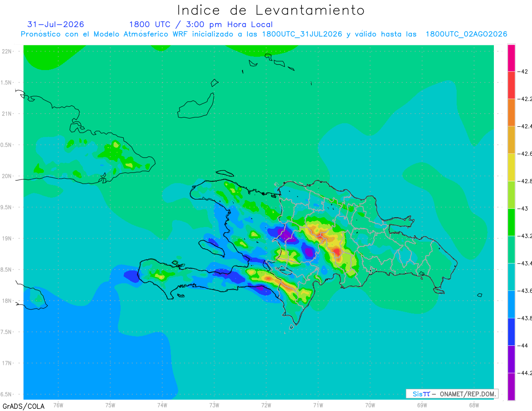Viewport: 532px width, 411px height.
Task: Click the dark blue swatch above -44
Action: coord(511,332)
